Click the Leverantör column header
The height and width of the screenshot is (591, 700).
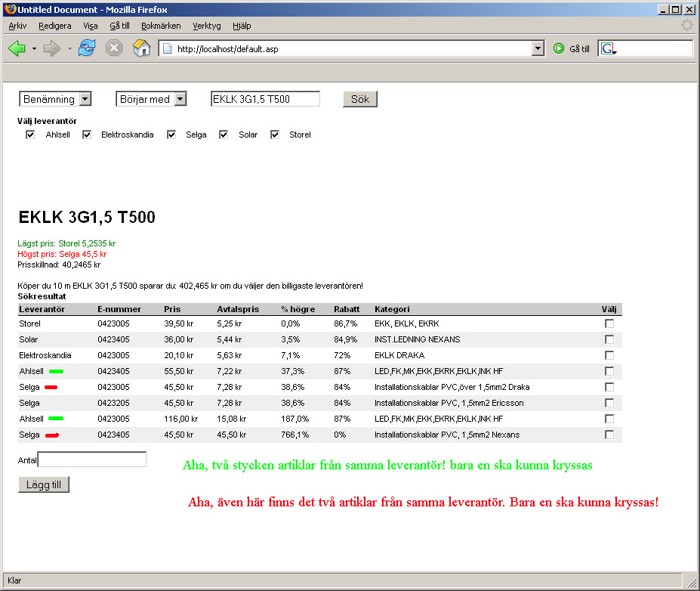click(x=42, y=309)
